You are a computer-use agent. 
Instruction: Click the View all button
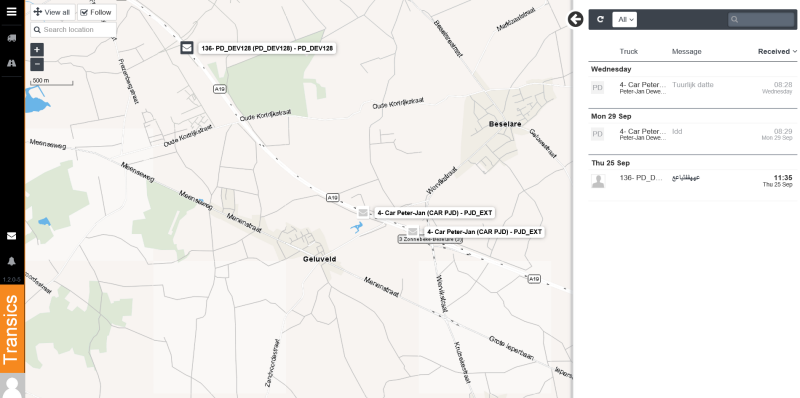[52, 12]
